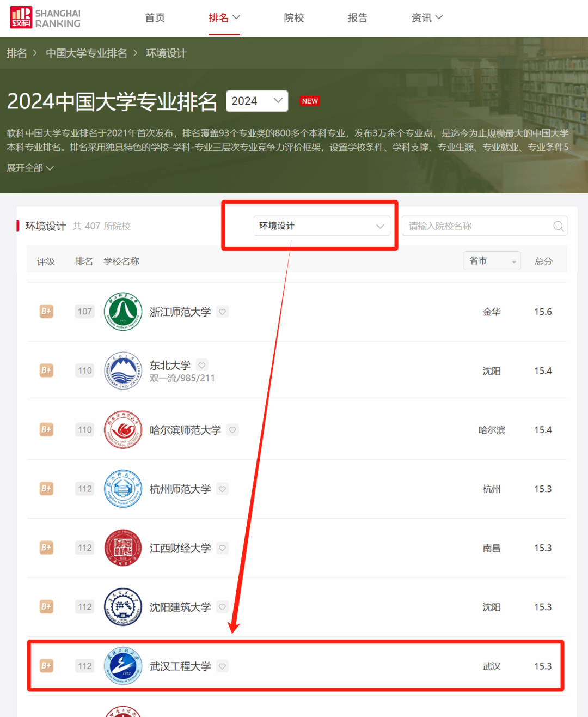Click the 杭州师范大学 emblem
The height and width of the screenshot is (717, 588).
[x=123, y=489]
